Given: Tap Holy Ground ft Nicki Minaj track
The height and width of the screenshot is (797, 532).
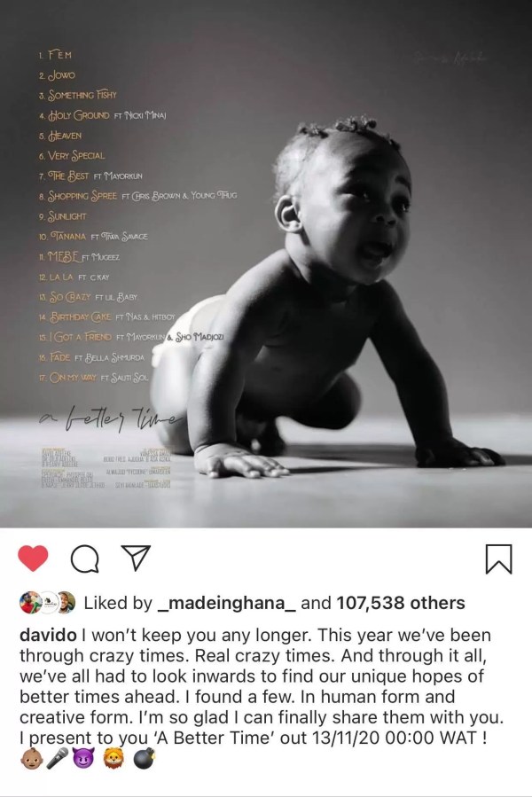Looking at the screenshot, I should (102, 115).
